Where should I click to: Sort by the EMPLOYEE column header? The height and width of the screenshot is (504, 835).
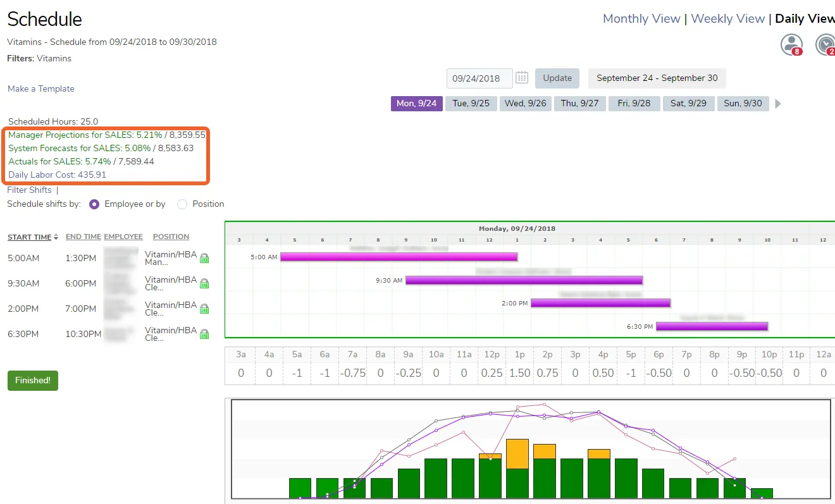coord(123,237)
